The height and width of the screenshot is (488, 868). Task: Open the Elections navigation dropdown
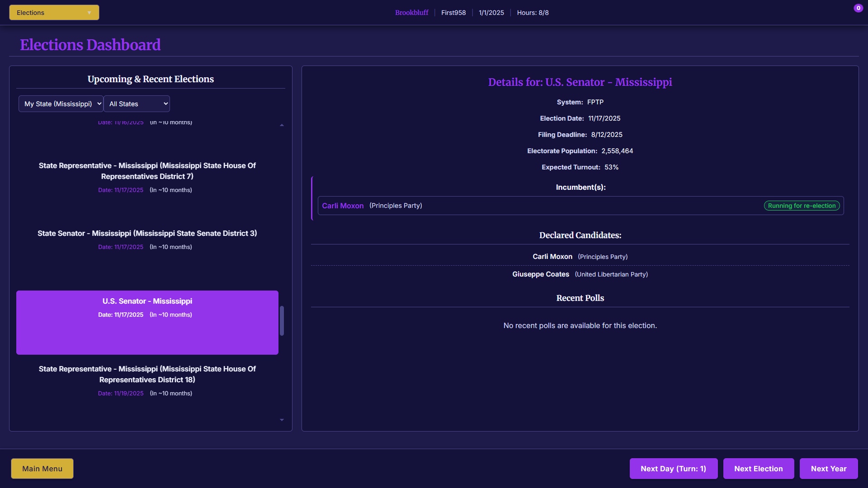54,13
